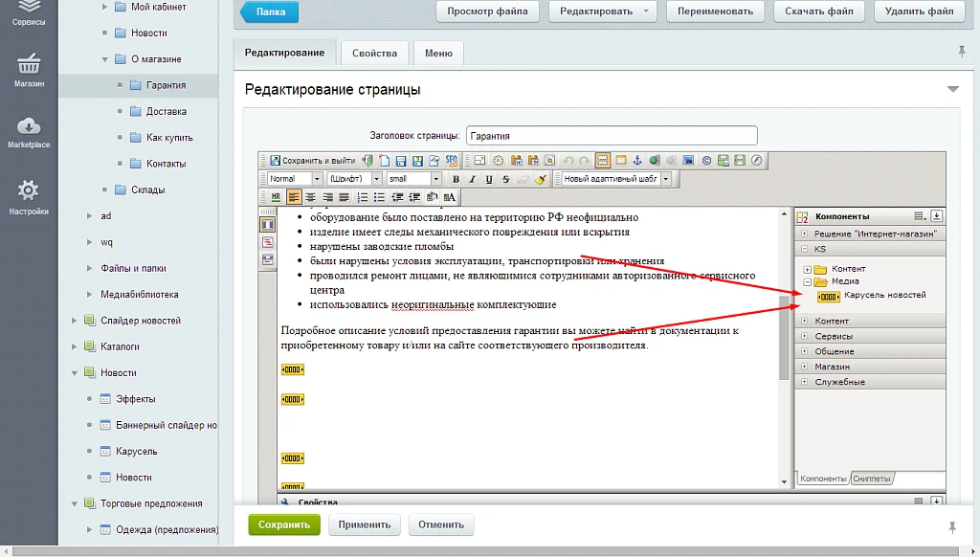Click the underline formatting icon
Image resolution: width=980 pixels, height=557 pixels.
(x=489, y=179)
